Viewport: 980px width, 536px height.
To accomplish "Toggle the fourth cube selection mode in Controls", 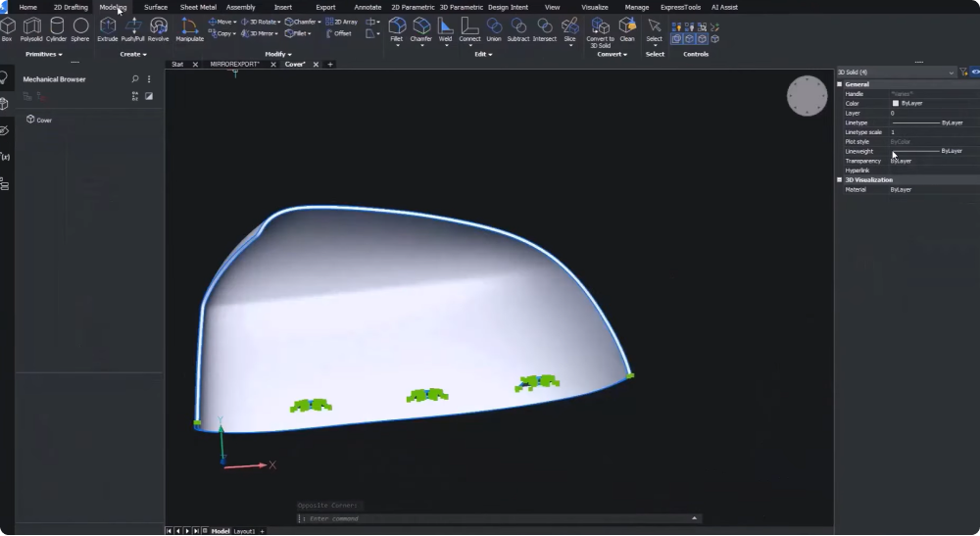I will [715, 39].
